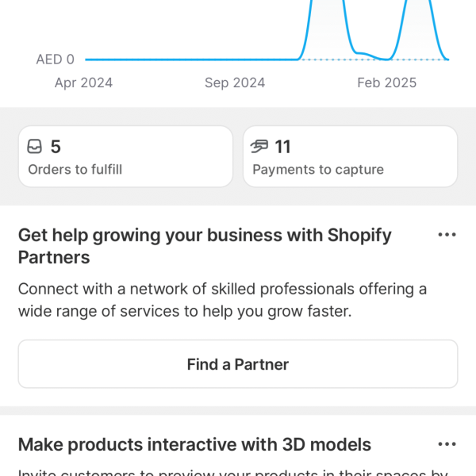Viewport: 476px width, 476px height.
Task: Tap the number 5 orders count
Action: tap(56, 147)
